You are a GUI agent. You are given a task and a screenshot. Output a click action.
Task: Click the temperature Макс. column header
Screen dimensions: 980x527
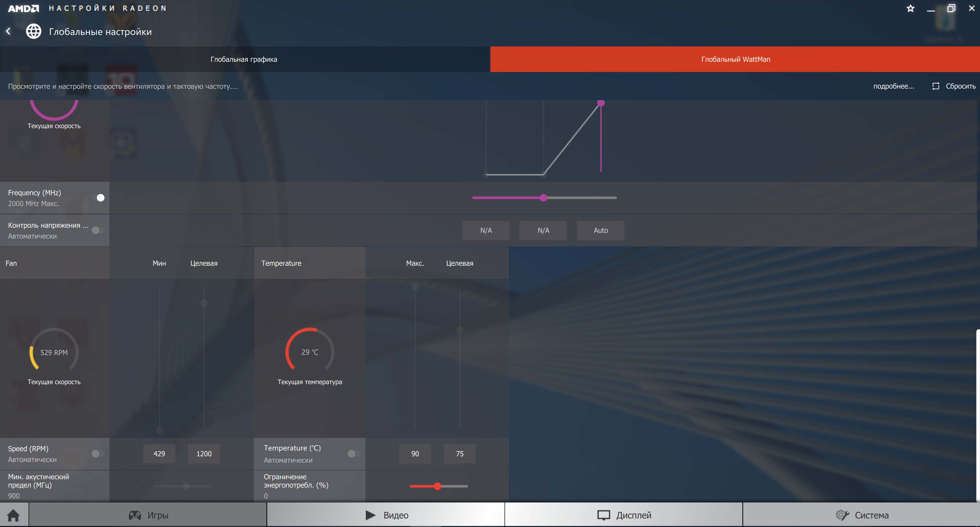click(x=415, y=263)
